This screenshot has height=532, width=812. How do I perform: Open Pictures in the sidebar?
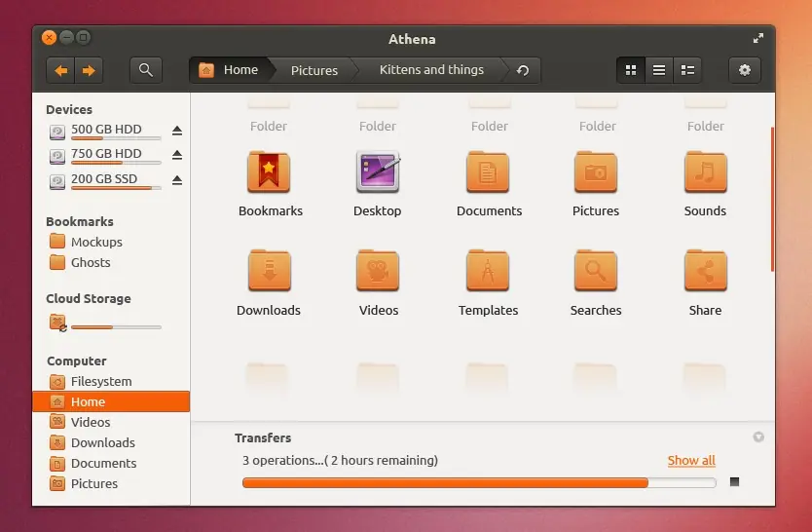coord(84,483)
